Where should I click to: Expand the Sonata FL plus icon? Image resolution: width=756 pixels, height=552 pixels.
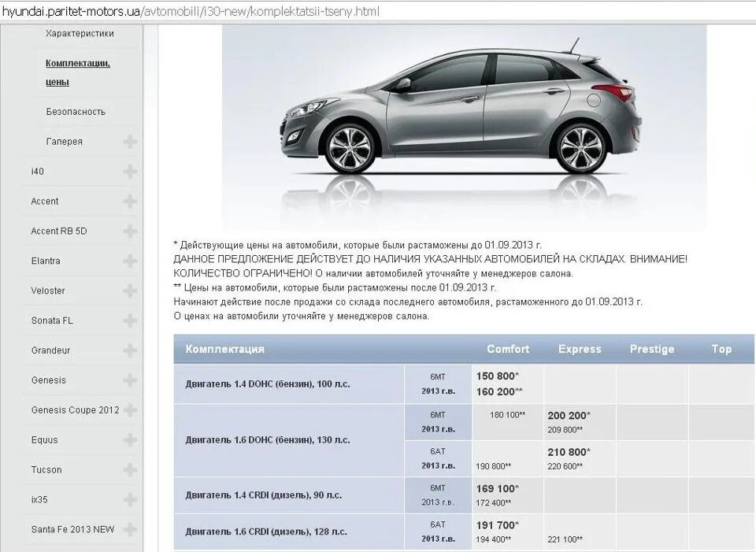tap(130, 320)
